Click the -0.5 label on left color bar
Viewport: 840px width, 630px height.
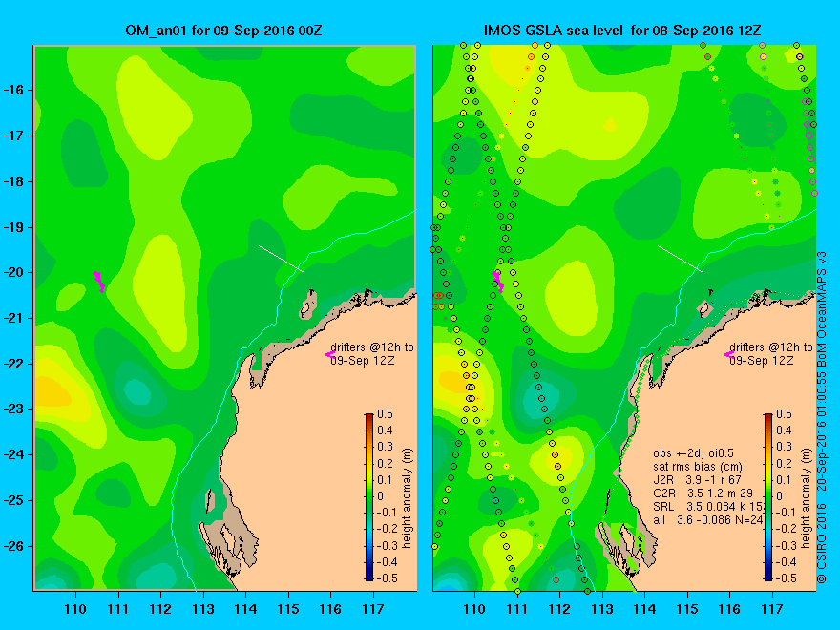388,578
